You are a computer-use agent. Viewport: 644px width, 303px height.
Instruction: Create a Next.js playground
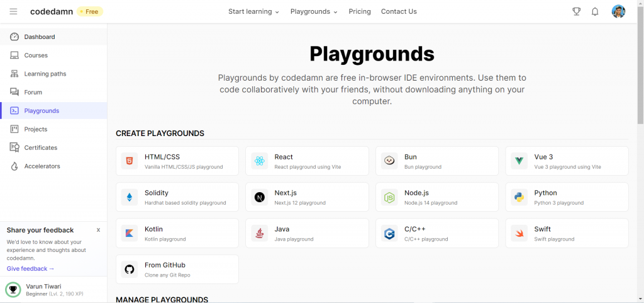[x=307, y=197]
